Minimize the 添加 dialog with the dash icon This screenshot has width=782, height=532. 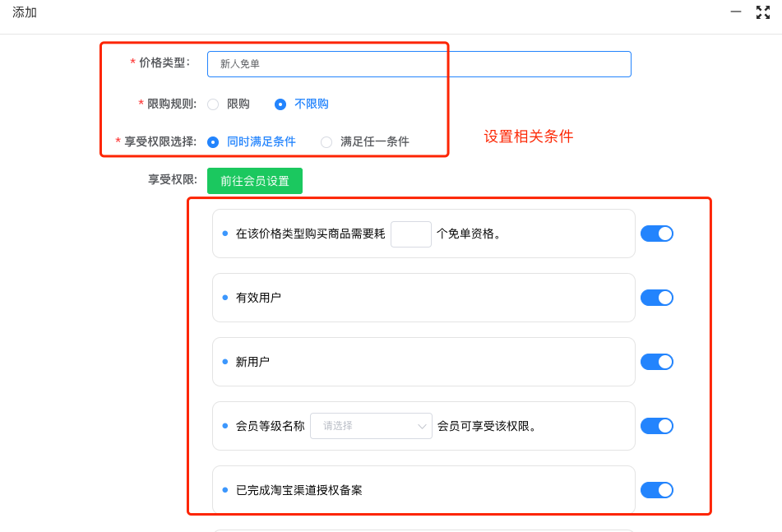click(736, 12)
